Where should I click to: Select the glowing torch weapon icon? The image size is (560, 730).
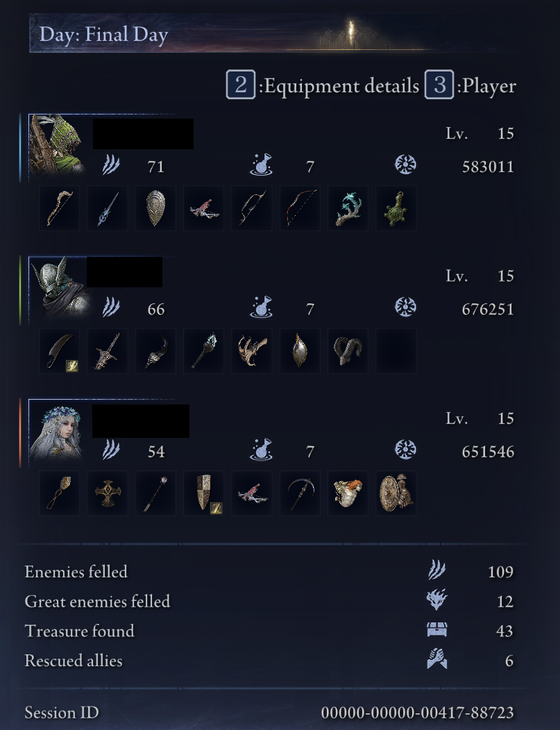point(203,350)
